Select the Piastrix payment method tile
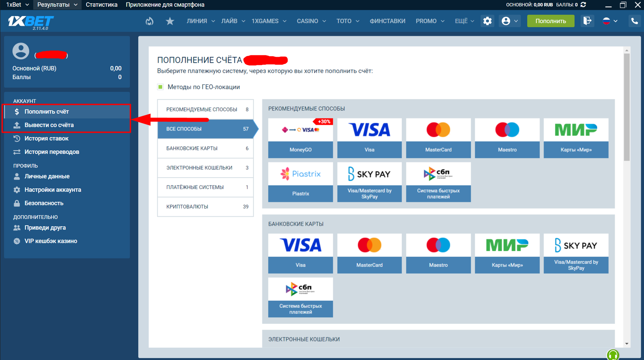This screenshot has width=644, height=360. click(x=300, y=182)
